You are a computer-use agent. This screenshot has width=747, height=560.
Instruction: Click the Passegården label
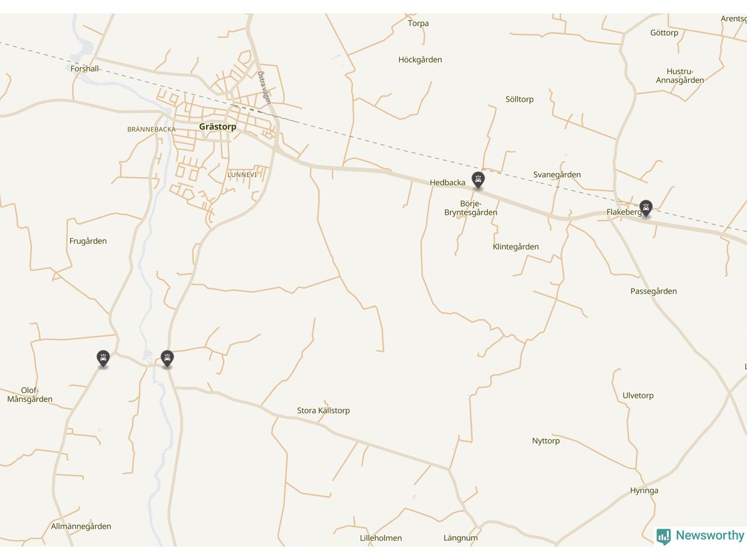coord(654,291)
